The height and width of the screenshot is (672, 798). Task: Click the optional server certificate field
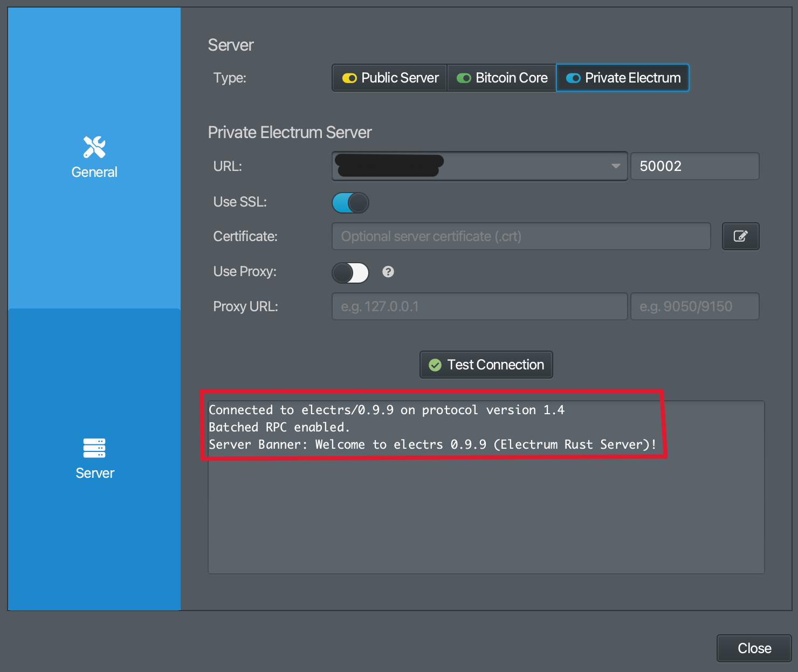pyautogui.click(x=520, y=236)
